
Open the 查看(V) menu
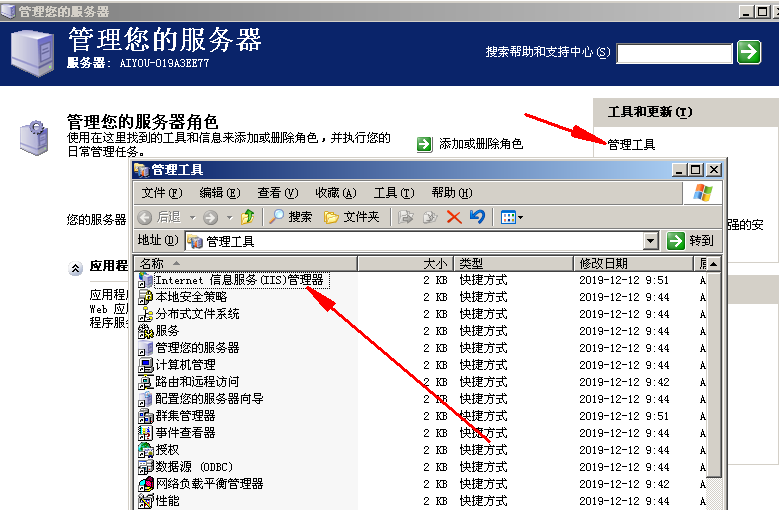278,193
